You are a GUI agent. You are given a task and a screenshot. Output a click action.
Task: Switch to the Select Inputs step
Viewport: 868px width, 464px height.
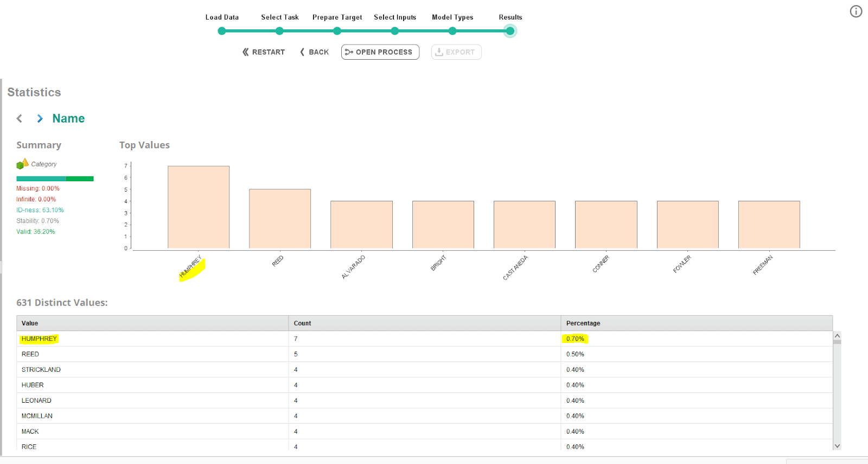[x=395, y=31]
